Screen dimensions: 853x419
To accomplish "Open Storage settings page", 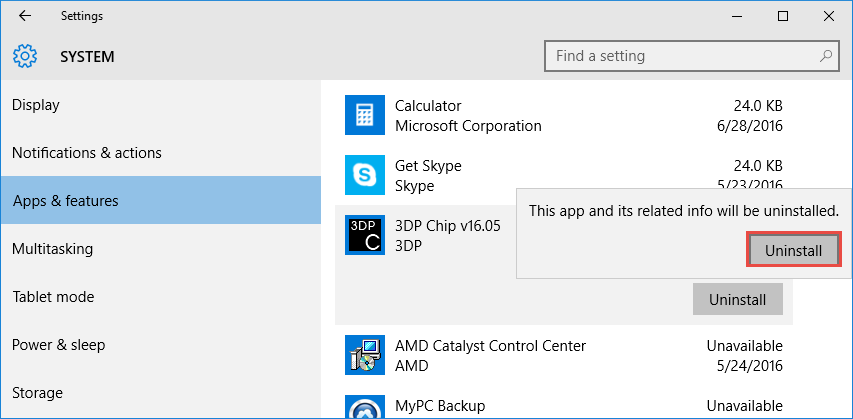I will [x=160, y=392].
